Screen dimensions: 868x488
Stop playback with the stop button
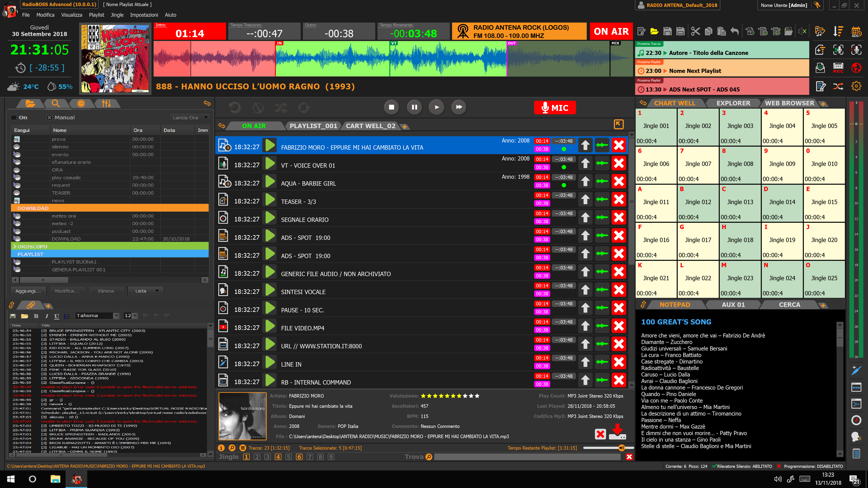[391, 107]
